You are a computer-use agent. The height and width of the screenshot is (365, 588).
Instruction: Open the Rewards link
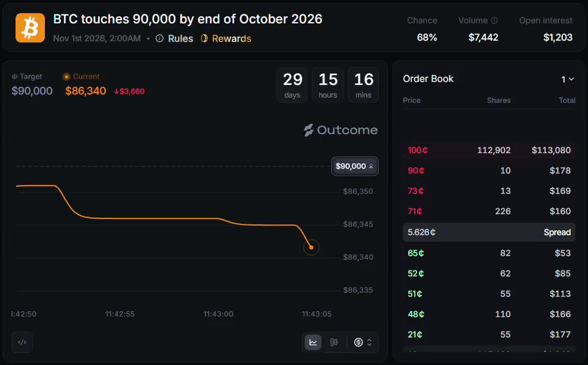tap(226, 39)
